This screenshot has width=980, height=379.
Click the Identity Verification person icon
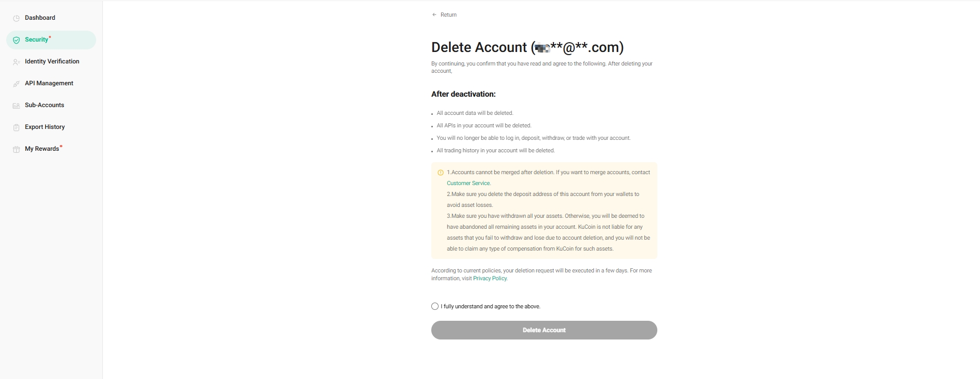[x=16, y=62]
